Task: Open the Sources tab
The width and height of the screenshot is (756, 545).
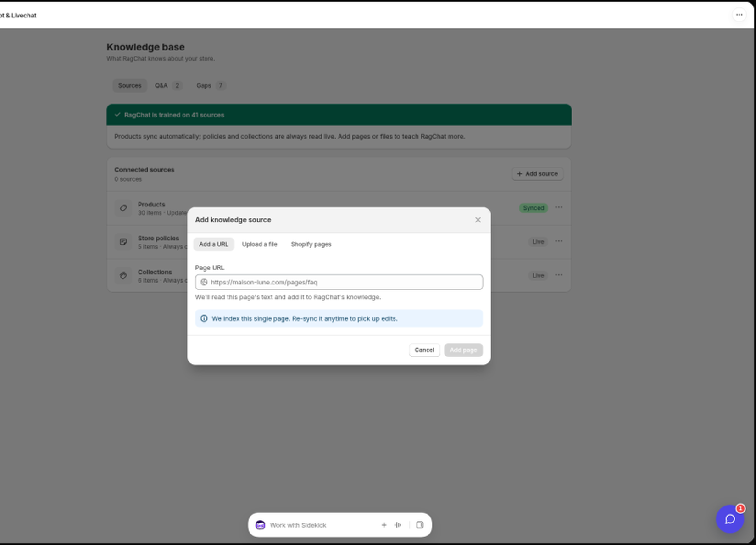Action: coord(130,85)
